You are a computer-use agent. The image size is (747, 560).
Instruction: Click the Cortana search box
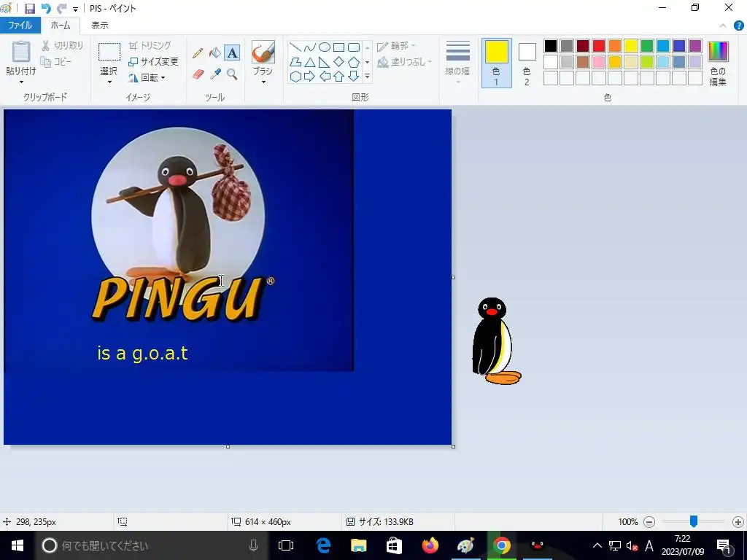150,545
